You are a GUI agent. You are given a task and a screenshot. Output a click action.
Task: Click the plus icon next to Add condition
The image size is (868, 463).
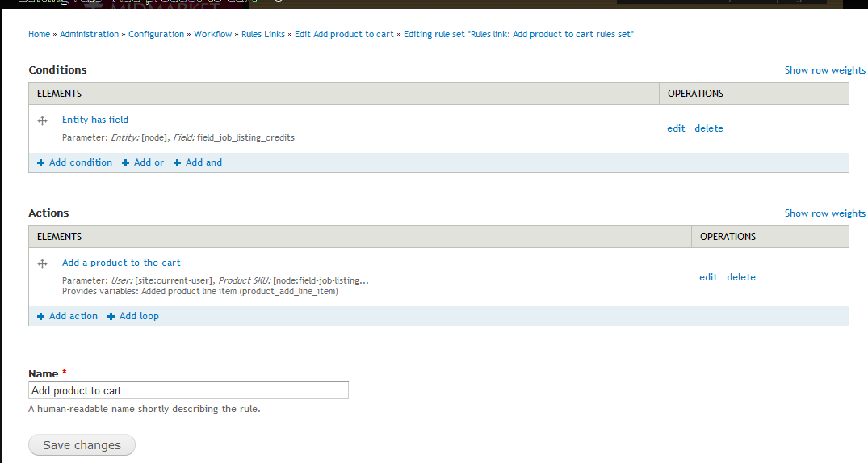40,163
